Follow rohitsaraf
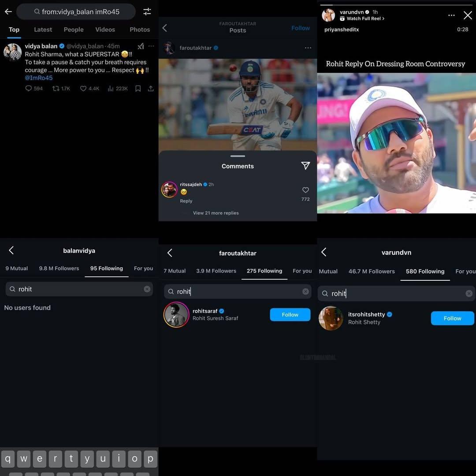This screenshot has height=476, width=476. coord(290,314)
